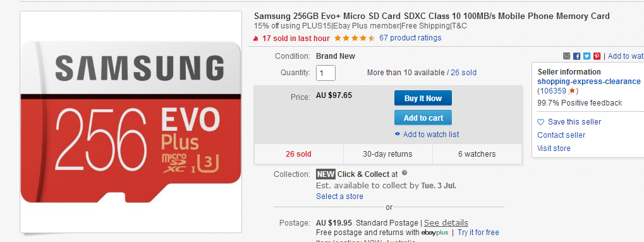Open postage See details link
Viewport: 644px width, 242px height.
tap(446, 222)
